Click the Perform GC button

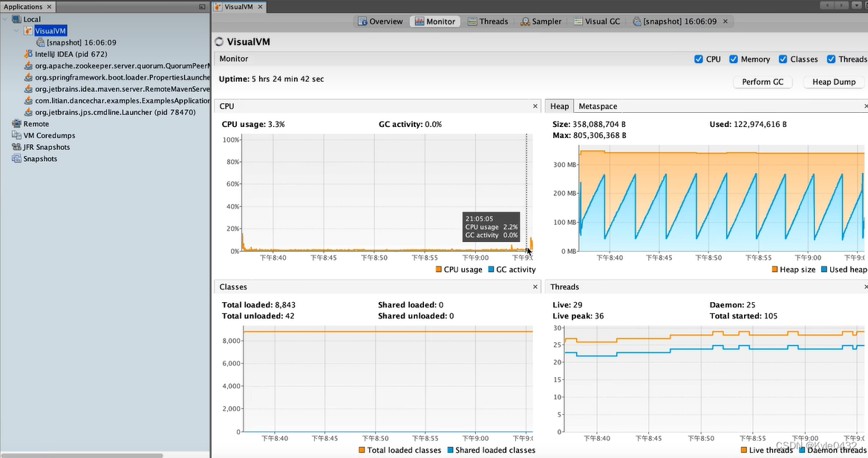(x=763, y=82)
